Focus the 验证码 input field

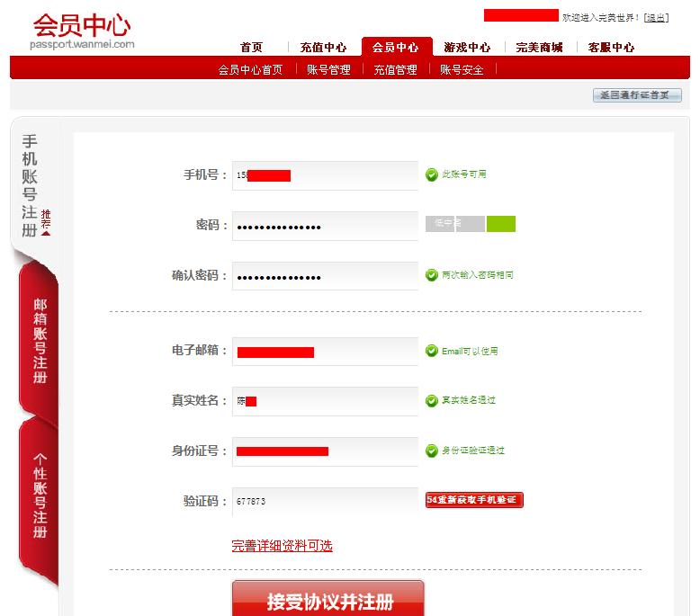pyautogui.click(x=325, y=502)
